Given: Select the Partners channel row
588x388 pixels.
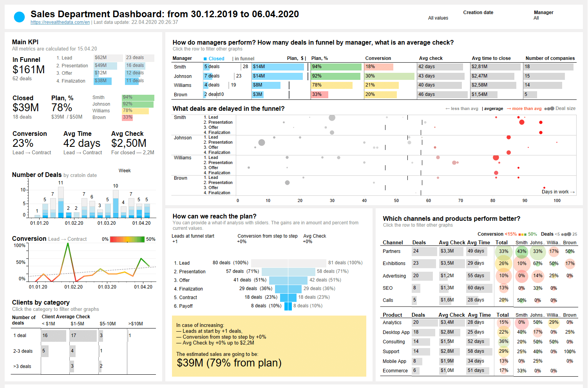Looking at the screenshot, I should click(x=479, y=251).
